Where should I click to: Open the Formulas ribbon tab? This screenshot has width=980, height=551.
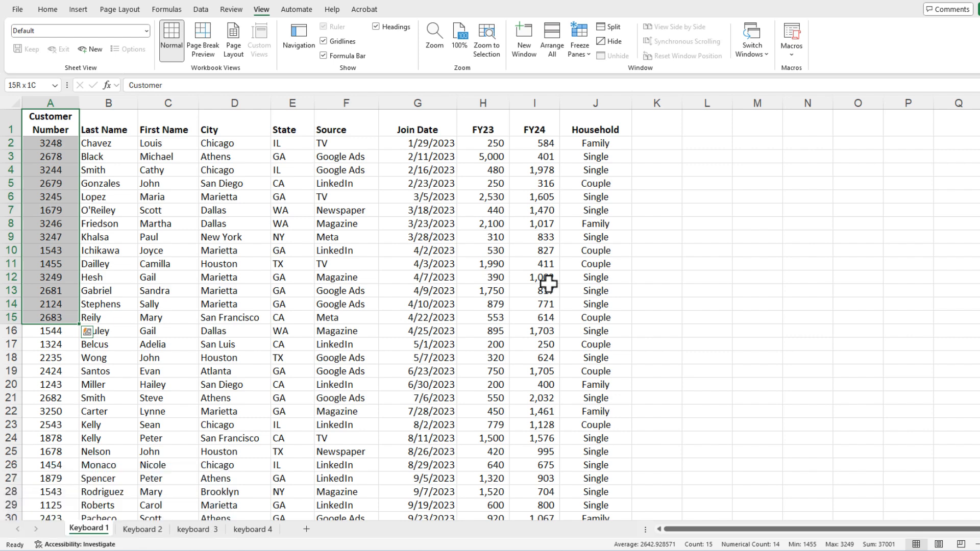click(x=166, y=9)
